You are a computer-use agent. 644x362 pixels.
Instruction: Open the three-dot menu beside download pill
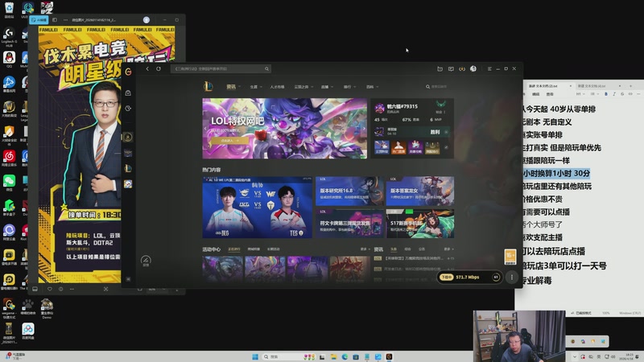[512, 278]
